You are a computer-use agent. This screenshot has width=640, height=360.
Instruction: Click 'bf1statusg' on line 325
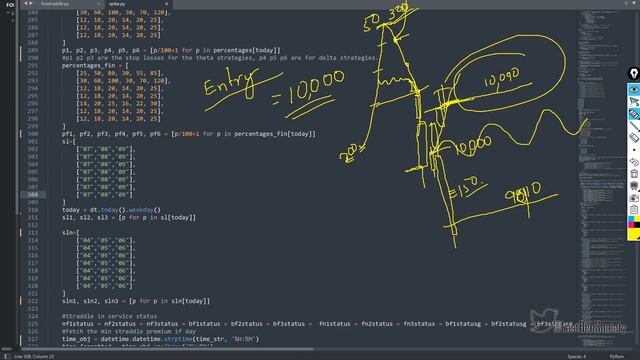point(463,324)
